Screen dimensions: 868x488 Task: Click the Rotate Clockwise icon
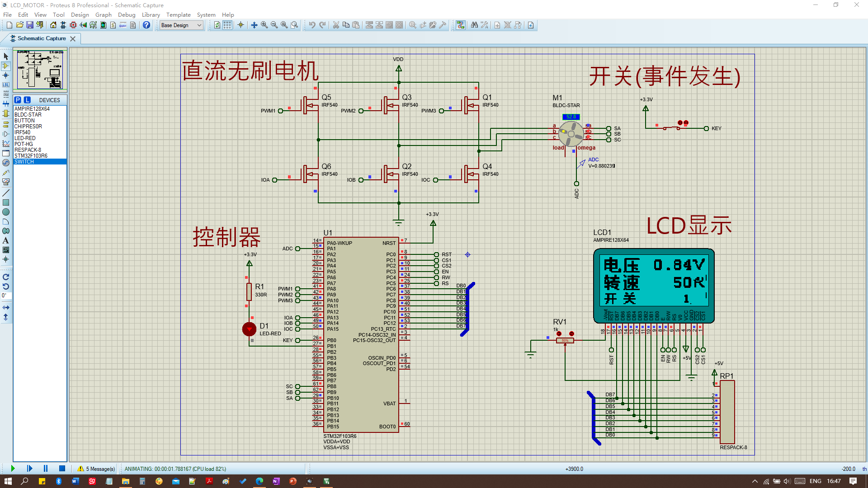pos(6,277)
